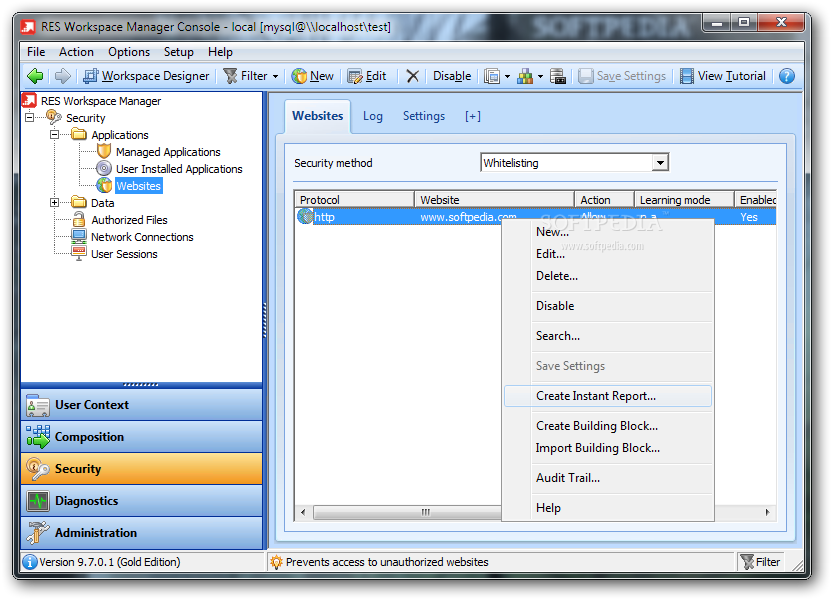Click the Websites shield icon in tree
Image resolution: width=832 pixels, height=600 pixels.
click(104, 186)
